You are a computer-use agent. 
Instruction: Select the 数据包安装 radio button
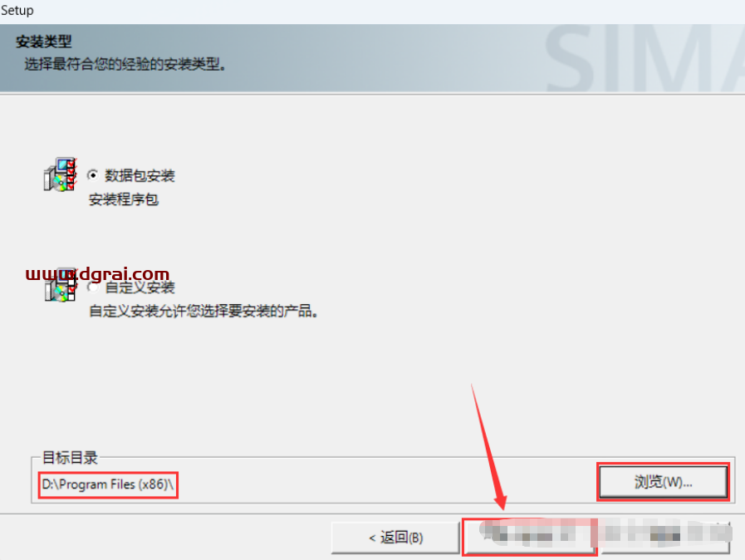point(93,175)
